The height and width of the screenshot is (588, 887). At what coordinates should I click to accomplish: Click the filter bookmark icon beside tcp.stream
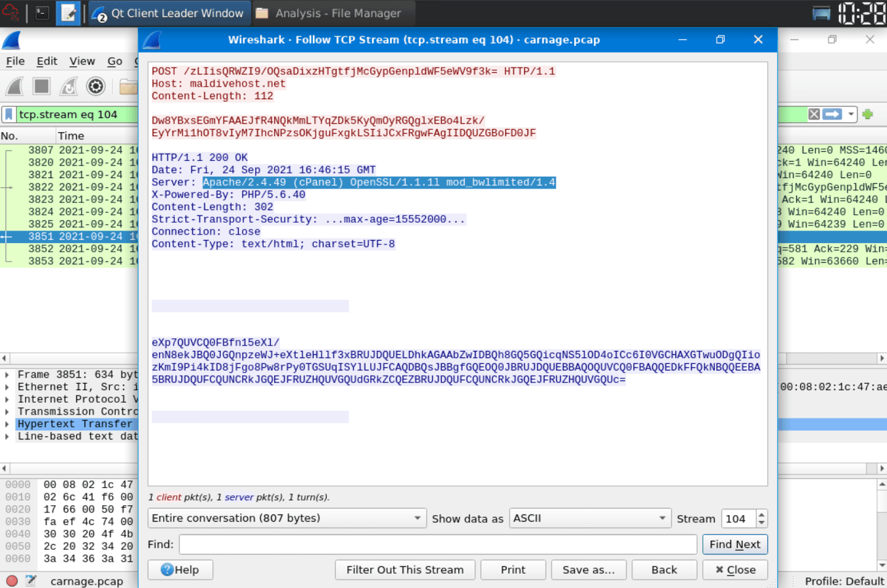(9, 114)
